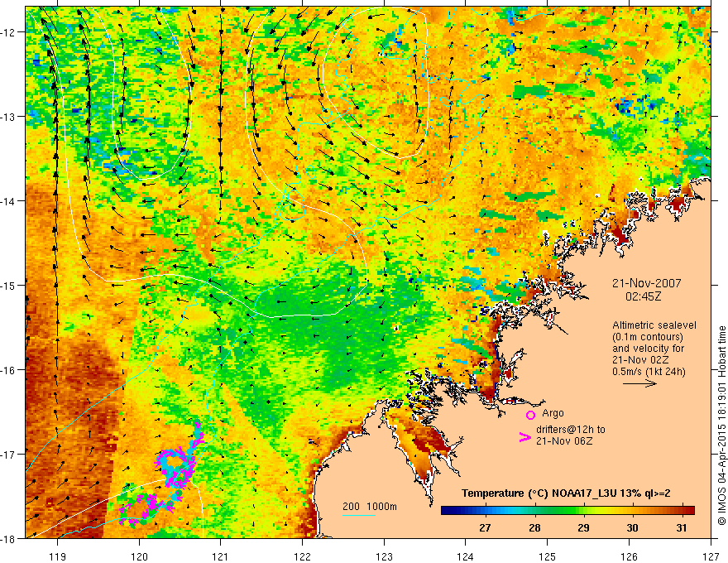Click the '-12' latitude axis label
Viewport: 728px width, 563px height.
[x=9, y=32]
